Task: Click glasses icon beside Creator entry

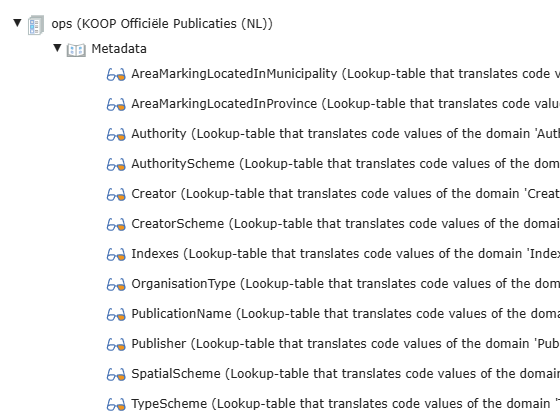Action: (116, 195)
